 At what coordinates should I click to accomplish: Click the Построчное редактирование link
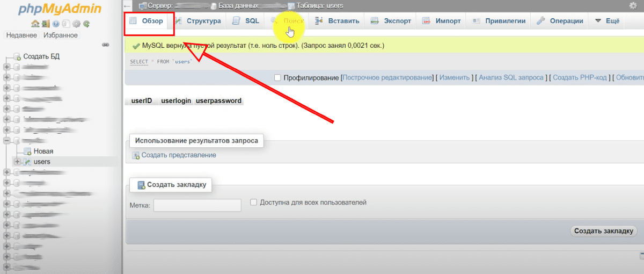click(x=387, y=78)
